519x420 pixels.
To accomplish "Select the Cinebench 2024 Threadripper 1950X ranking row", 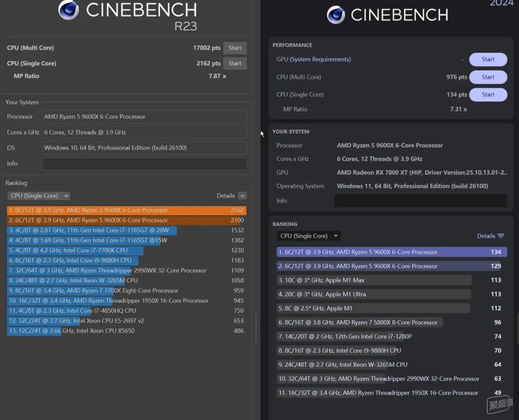I will click(392, 393).
